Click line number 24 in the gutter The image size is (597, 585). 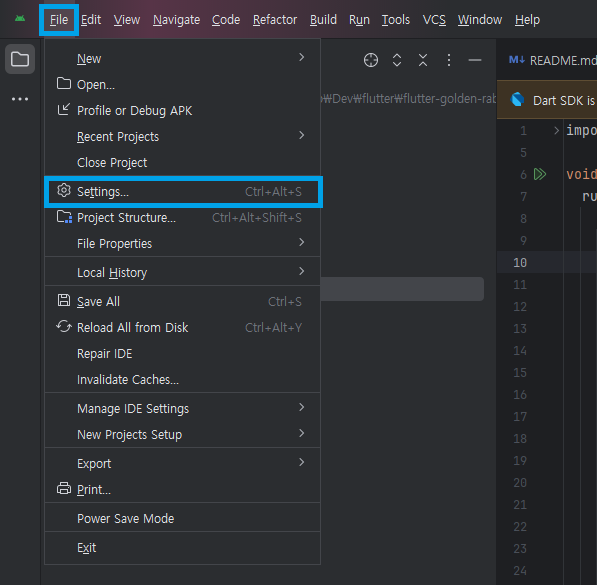point(520,571)
